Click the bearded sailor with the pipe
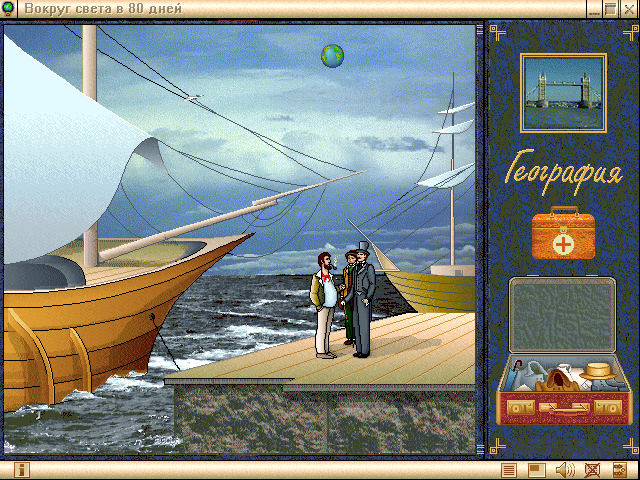 (325, 305)
